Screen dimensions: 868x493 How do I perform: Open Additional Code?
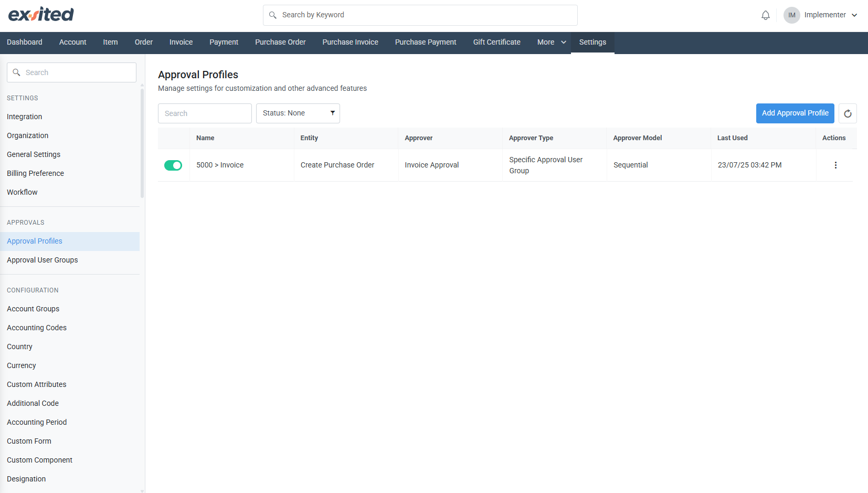coord(70,403)
